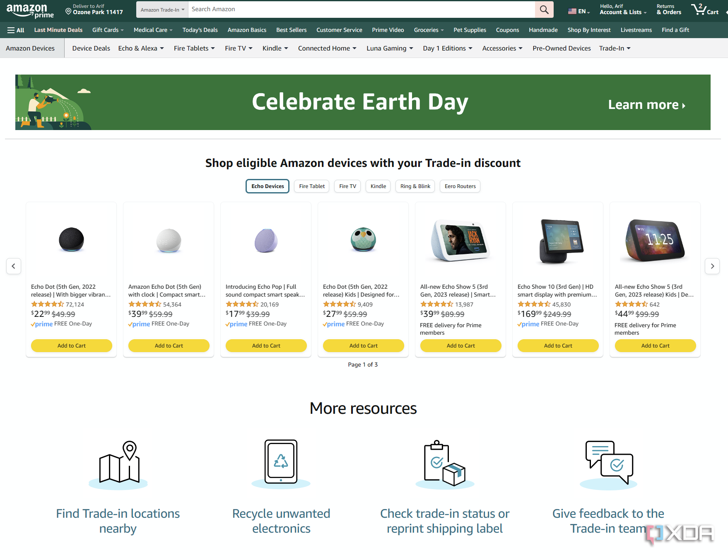Open ratings count 72,124 for Echo Dot
The image size is (728, 560).
point(75,304)
